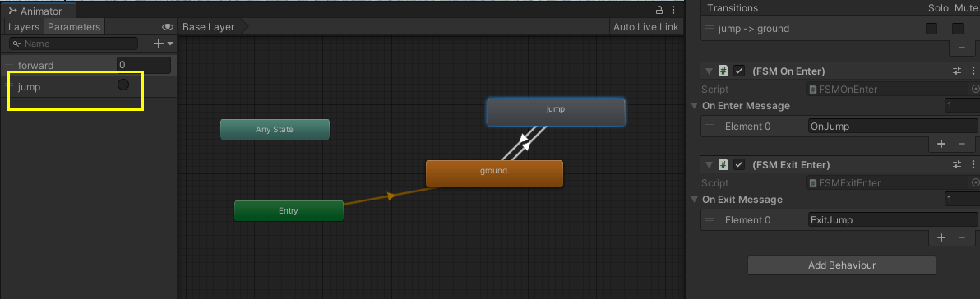The image size is (980, 299).
Task: Click the lock icon of Animator window
Action: coord(659,10)
